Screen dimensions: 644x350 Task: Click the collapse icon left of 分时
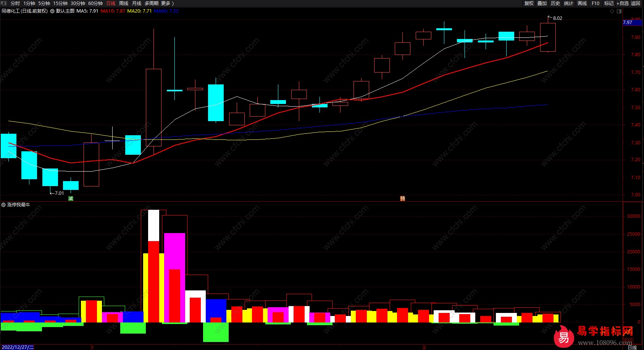click(4, 3)
